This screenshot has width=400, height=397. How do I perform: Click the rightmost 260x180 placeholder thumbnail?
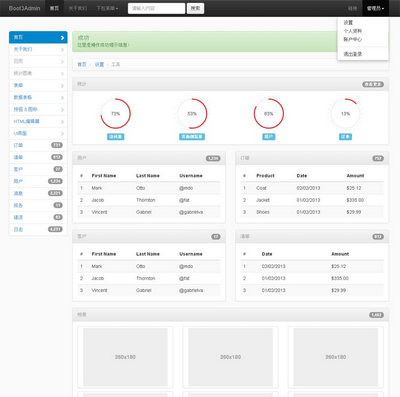click(x=336, y=357)
